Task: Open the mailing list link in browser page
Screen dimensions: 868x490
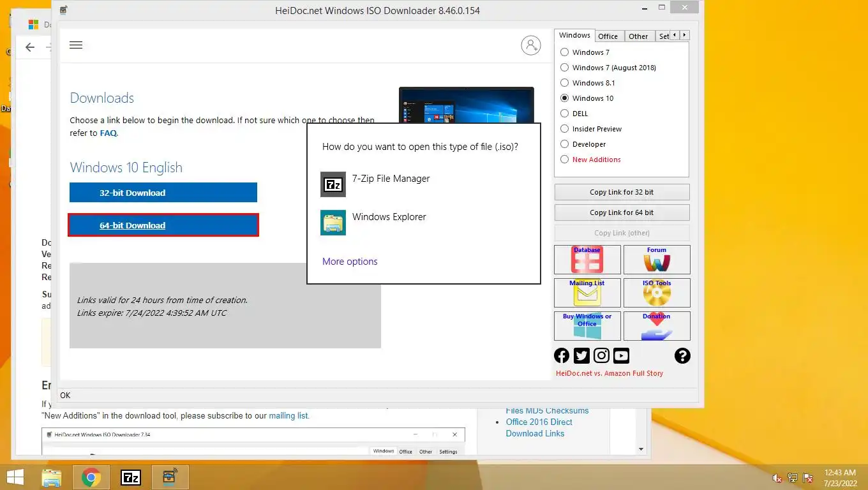Action: click(x=288, y=415)
